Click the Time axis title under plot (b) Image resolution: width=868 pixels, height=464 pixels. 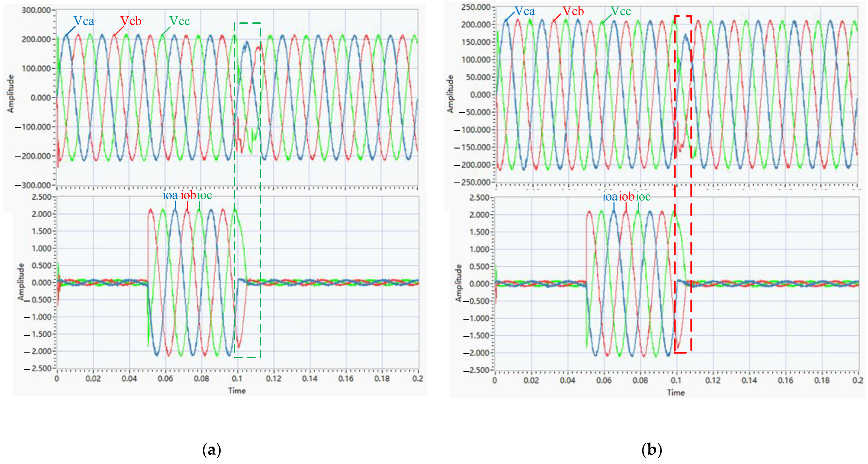click(x=676, y=392)
